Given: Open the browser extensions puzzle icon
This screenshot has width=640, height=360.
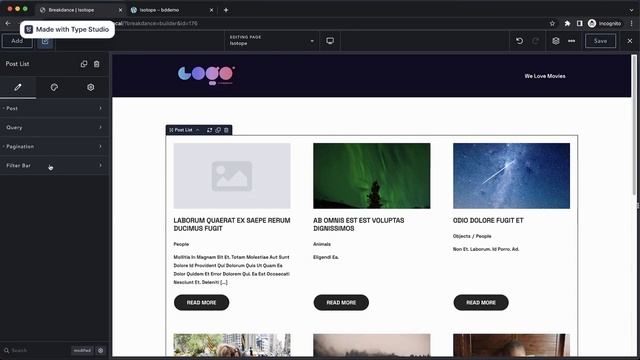Looking at the screenshot, I should point(567,24).
